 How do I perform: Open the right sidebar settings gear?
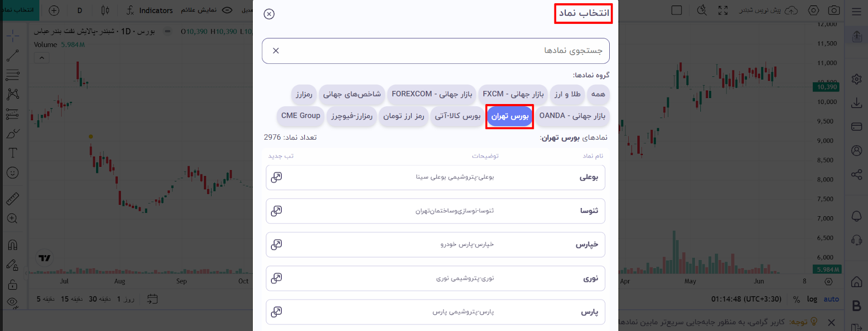click(857, 79)
